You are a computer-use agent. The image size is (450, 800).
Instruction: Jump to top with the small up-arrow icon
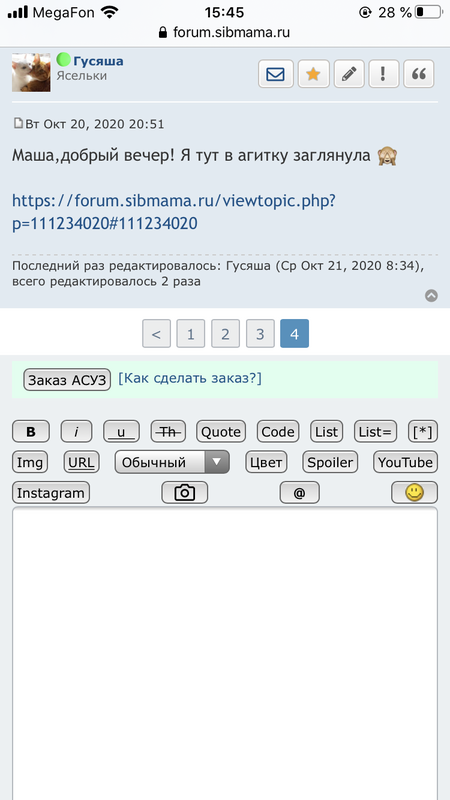[431, 295]
